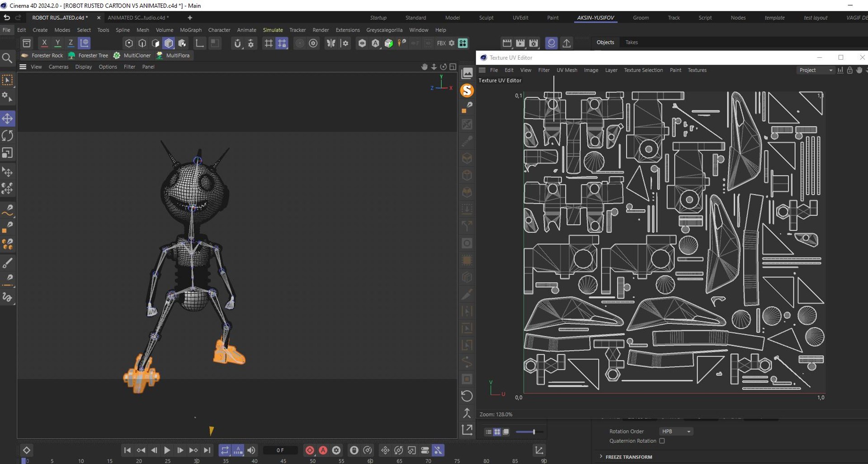Click the upload share arrow icon
Screen dimensions: 868x464
566,43
